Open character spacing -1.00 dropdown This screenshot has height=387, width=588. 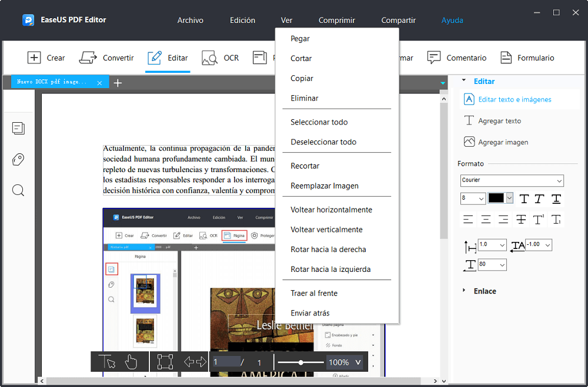539,245
